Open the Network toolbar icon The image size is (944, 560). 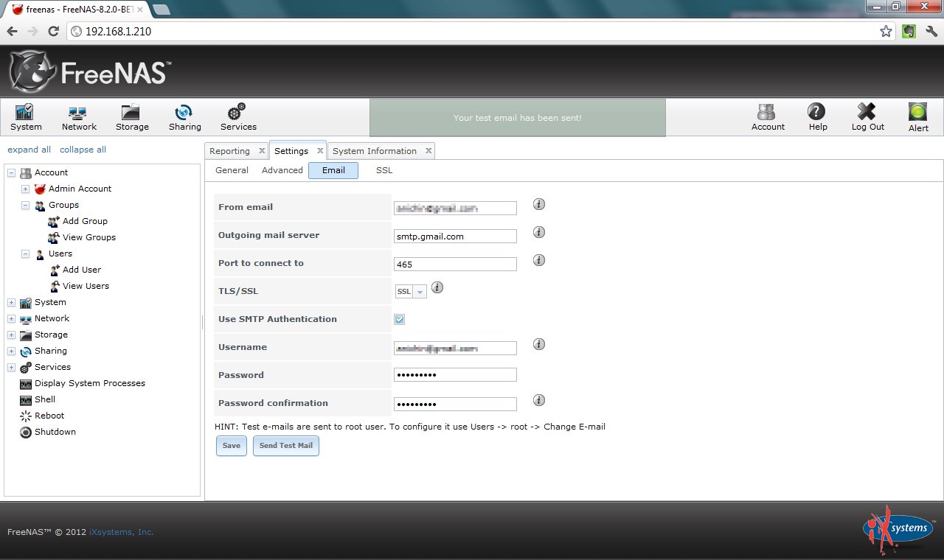coord(79,117)
